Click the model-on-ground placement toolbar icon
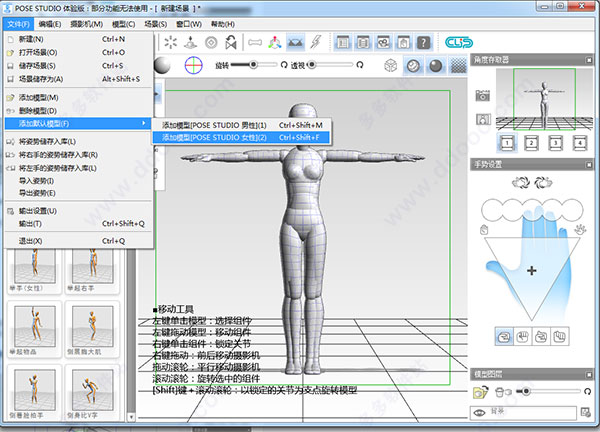This screenshot has height=432, width=600. [190, 42]
